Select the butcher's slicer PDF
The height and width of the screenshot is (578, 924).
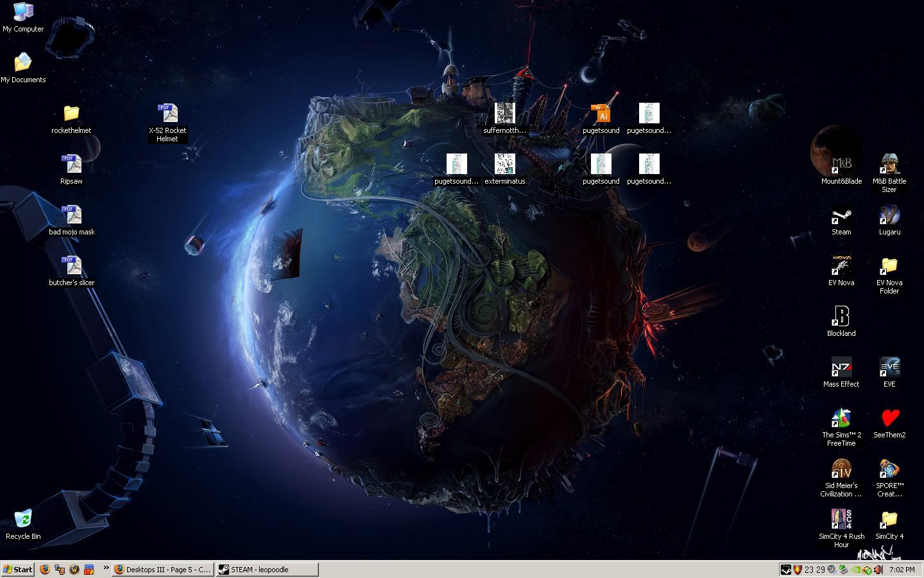71,271
